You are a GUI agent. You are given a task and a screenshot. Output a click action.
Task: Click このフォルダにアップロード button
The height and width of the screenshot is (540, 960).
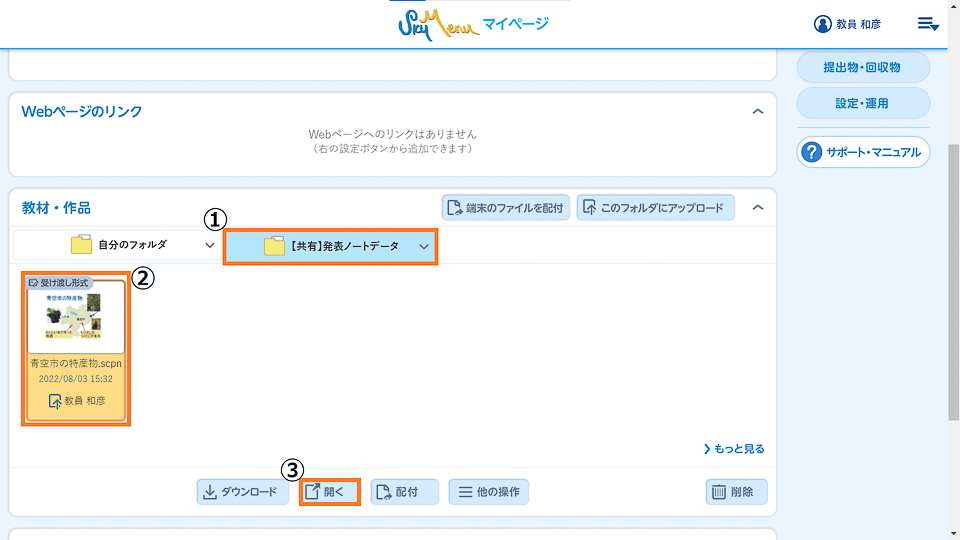[x=655, y=208]
